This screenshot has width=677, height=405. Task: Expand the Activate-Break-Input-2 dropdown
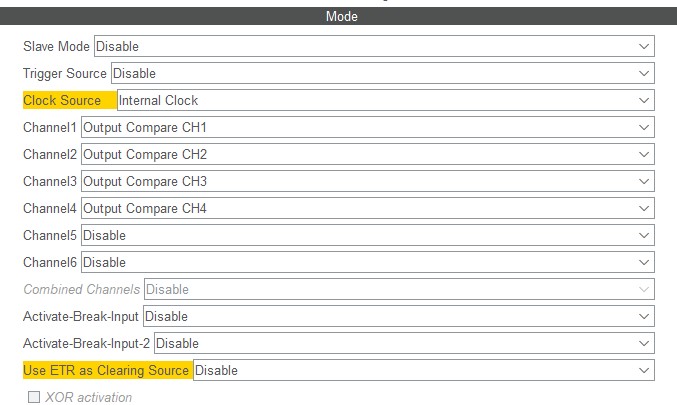(x=403, y=343)
